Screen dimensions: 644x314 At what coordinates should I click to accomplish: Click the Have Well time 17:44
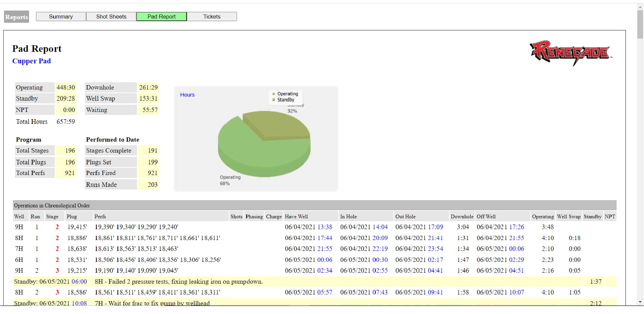click(325, 238)
